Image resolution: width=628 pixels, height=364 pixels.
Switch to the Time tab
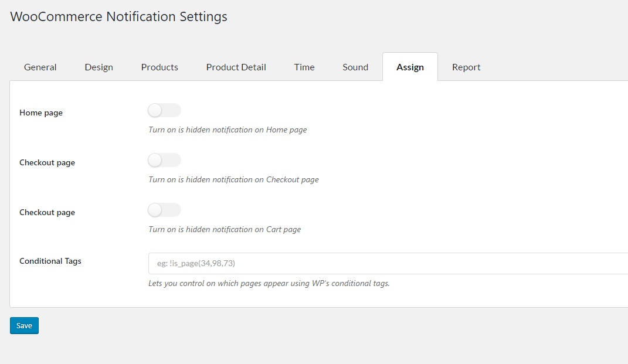[304, 67]
